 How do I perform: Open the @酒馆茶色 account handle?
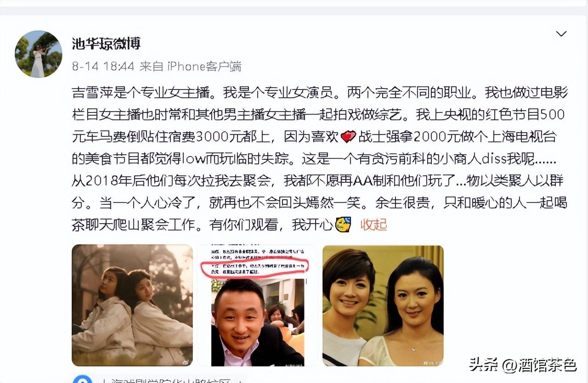539,365
